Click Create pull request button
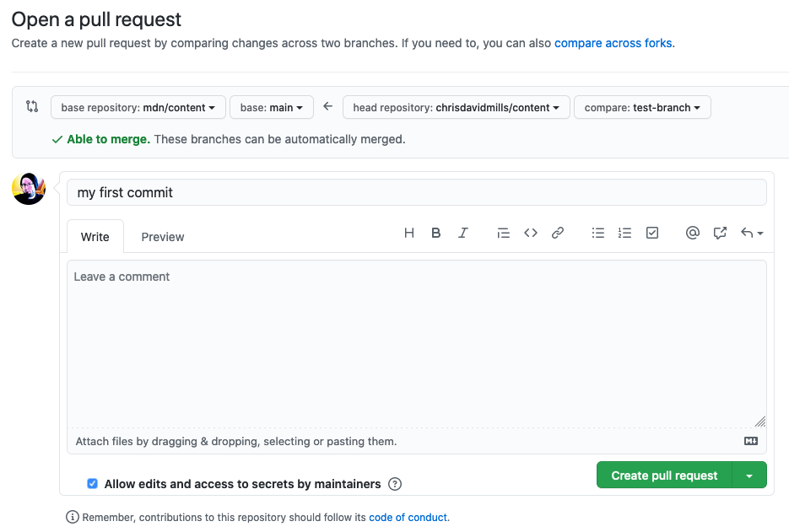Image resolution: width=789 pixels, height=532 pixels. (x=664, y=476)
